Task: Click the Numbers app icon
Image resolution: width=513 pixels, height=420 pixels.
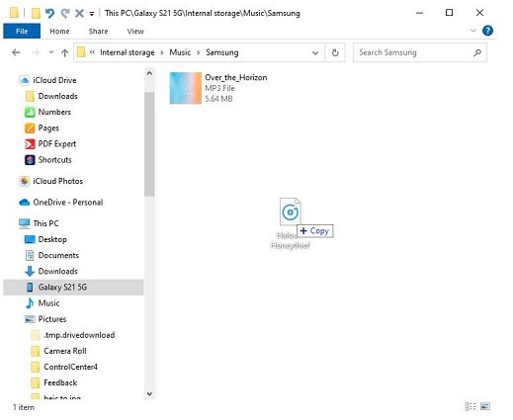Action: click(30, 112)
